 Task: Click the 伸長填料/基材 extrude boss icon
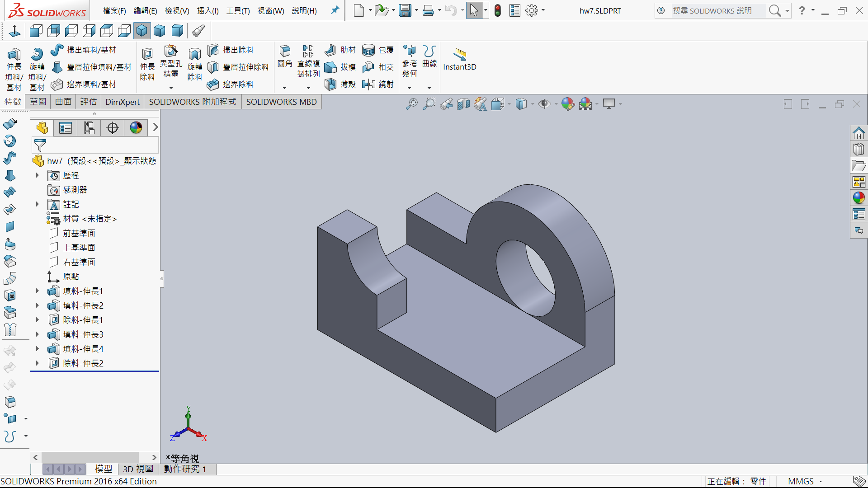click(14, 55)
